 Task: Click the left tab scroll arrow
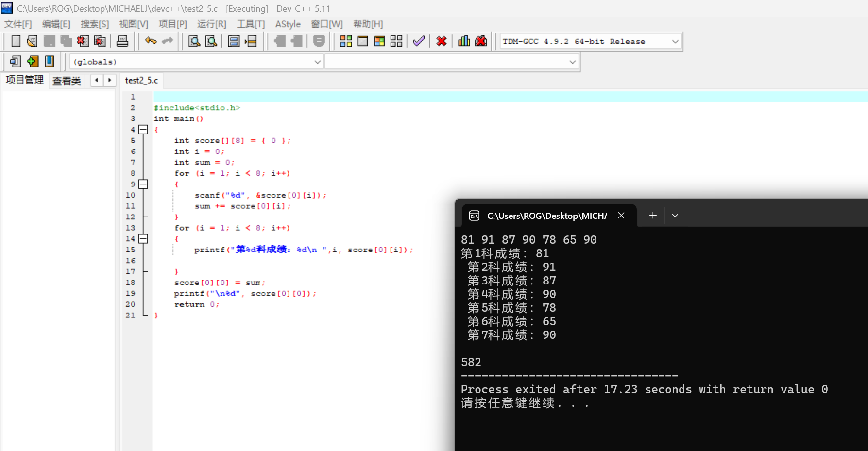pyautogui.click(x=97, y=80)
